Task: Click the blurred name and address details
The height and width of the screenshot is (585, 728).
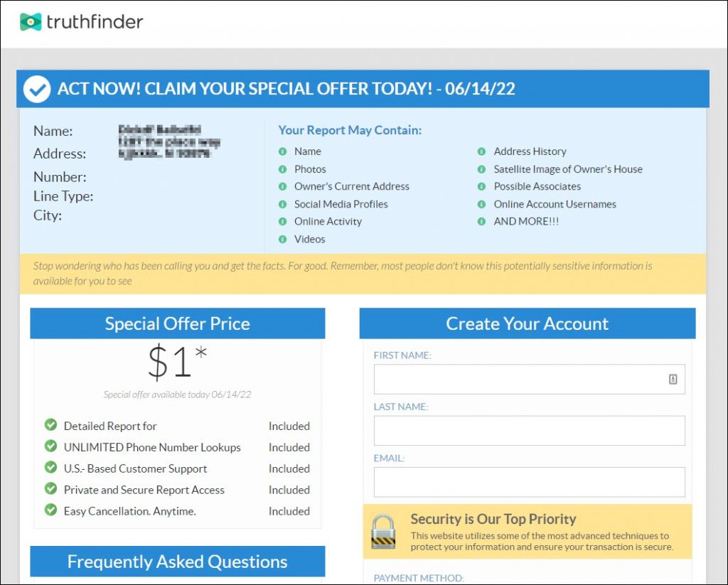Action: (169, 141)
